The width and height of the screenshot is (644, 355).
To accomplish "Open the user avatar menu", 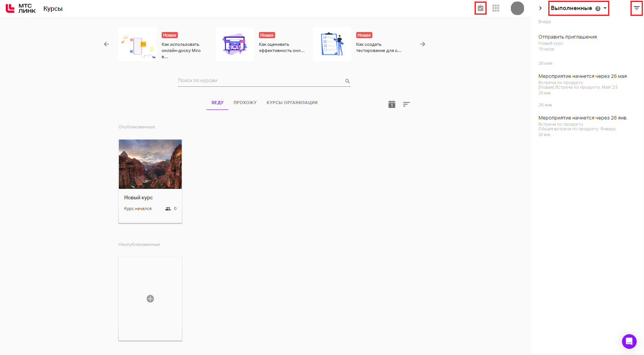I will click(x=517, y=8).
